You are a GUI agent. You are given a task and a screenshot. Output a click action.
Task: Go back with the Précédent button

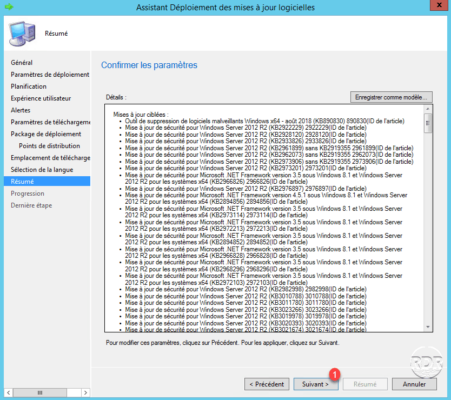coord(266,384)
